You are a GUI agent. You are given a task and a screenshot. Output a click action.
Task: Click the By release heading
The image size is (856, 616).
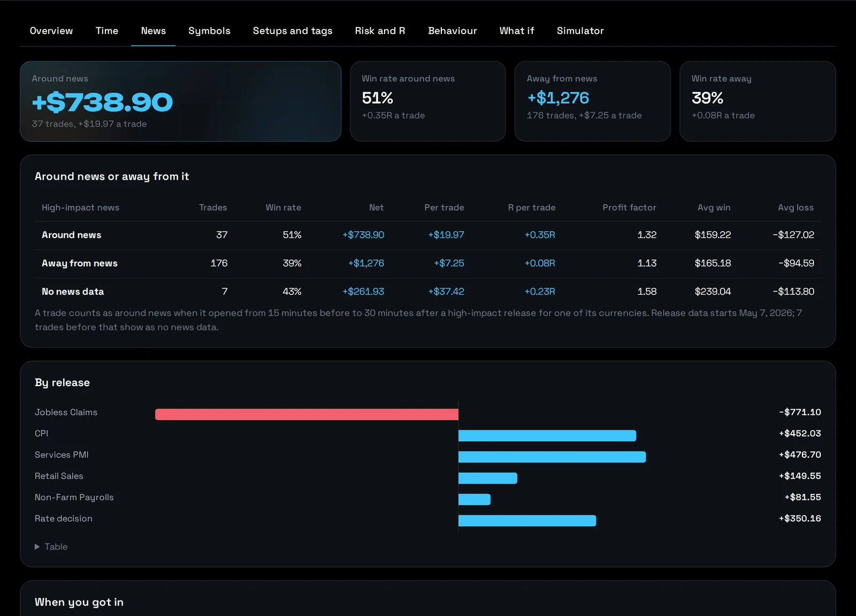tap(62, 383)
